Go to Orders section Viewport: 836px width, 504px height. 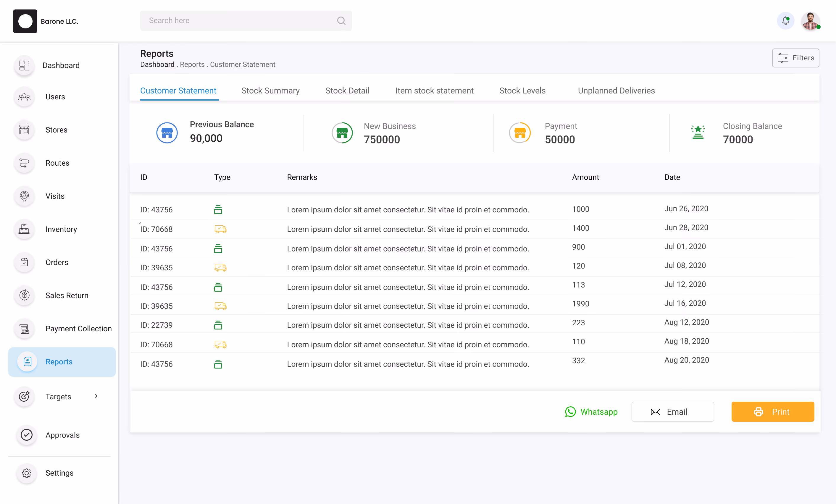click(x=57, y=262)
